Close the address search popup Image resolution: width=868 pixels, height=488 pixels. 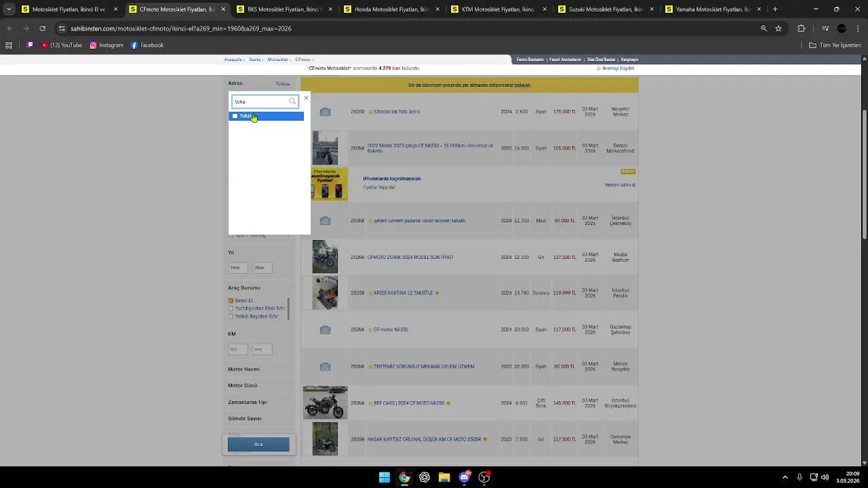pyautogui.click(x=306, y=98)
